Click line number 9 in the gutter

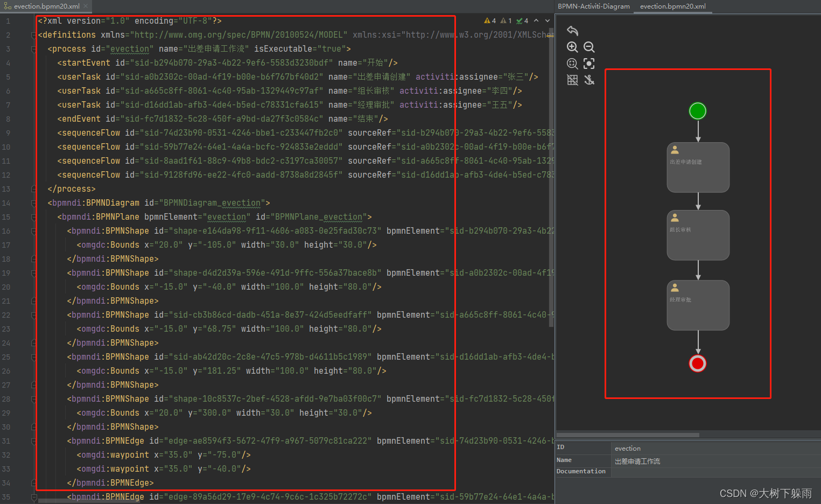(8, 133)
